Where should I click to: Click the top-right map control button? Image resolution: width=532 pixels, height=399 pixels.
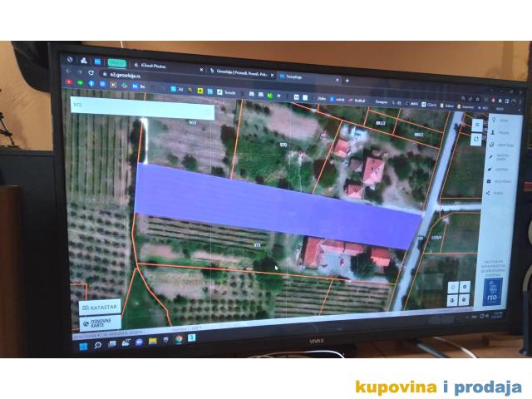click(x=465, y=287)
